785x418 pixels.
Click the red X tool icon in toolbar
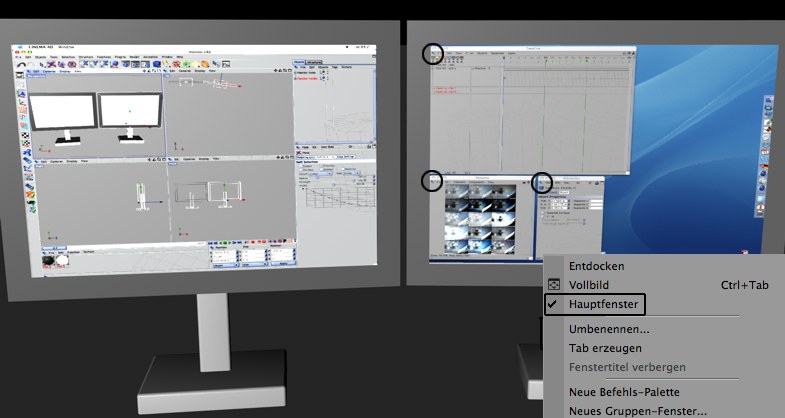[51, 65]
